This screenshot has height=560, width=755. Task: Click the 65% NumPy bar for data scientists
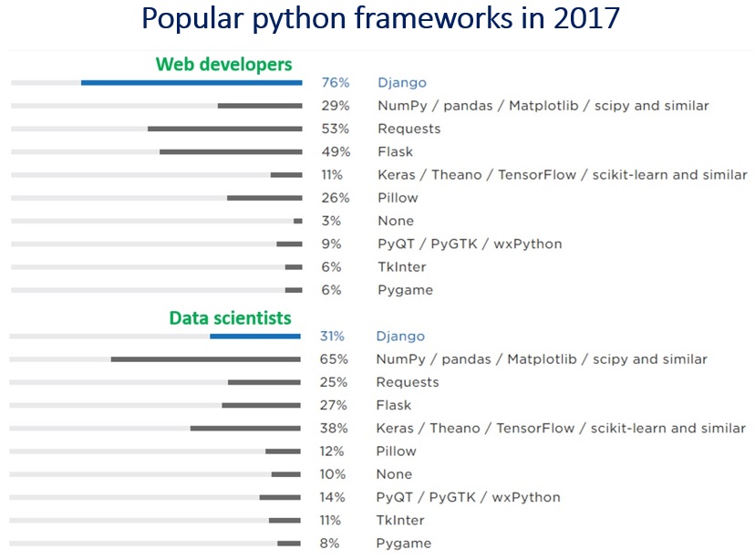click(x=206, y=359)
